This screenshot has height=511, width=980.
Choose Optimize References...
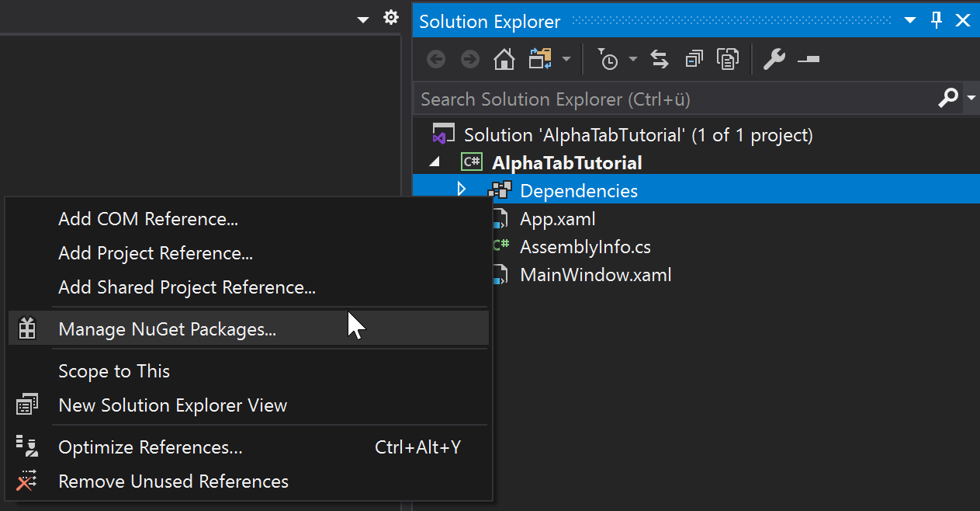[248, 447]
